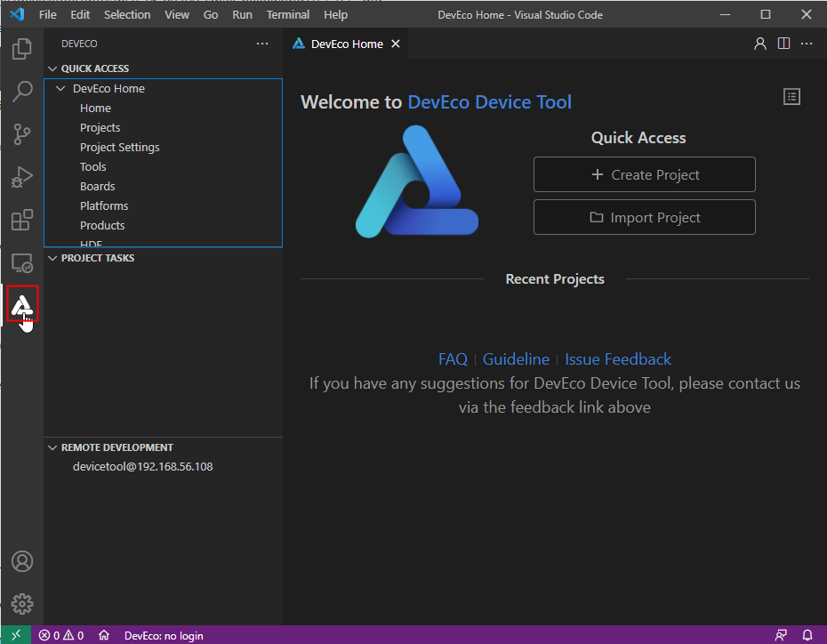This screenshot has width=827, height=644.
Task: Open editor More Actions ellipsis menu
Action: tap(807, 44)
